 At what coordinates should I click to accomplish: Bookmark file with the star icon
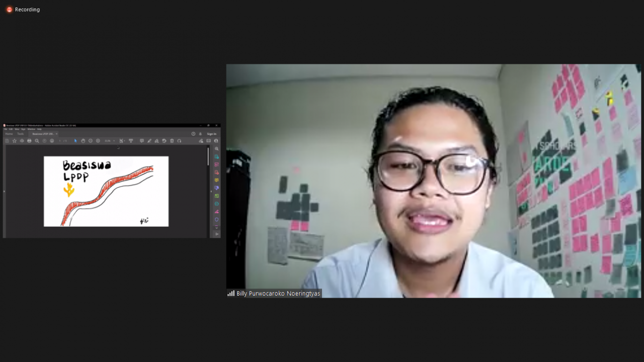tap(15, 141)
